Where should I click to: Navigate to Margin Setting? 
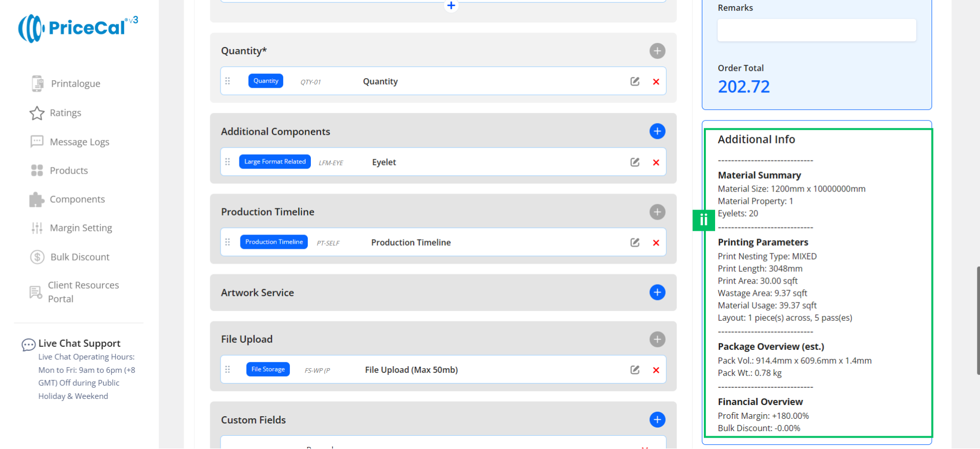[81, 228]
